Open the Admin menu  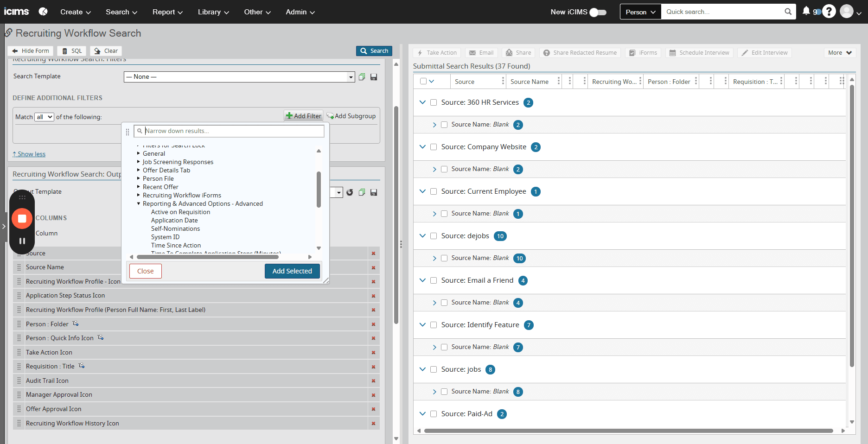point(300,12)
